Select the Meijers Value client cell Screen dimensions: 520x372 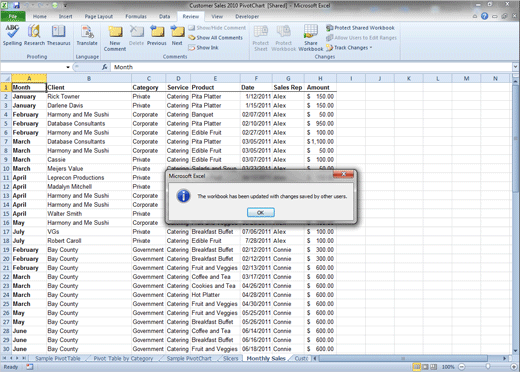(x=89, y=169)
